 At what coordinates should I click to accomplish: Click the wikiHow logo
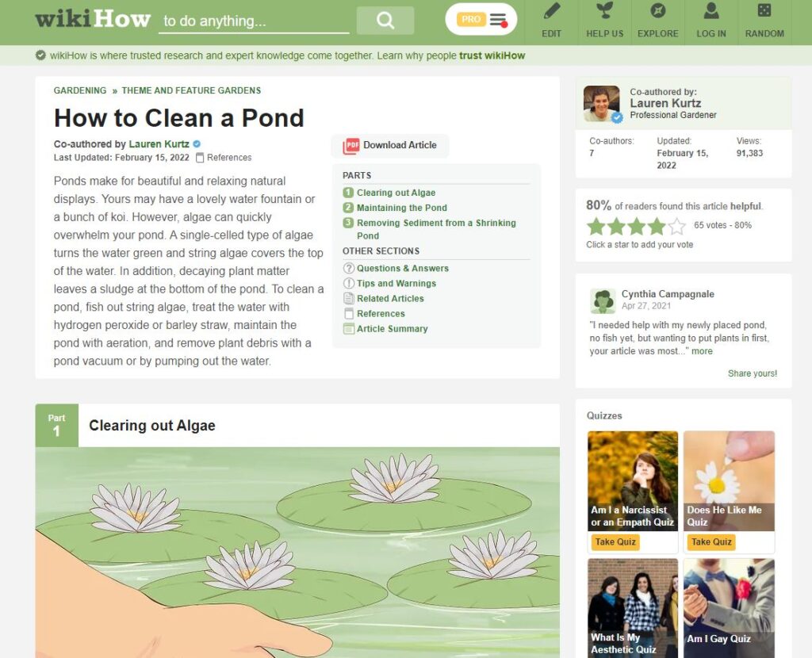(93, 19)
